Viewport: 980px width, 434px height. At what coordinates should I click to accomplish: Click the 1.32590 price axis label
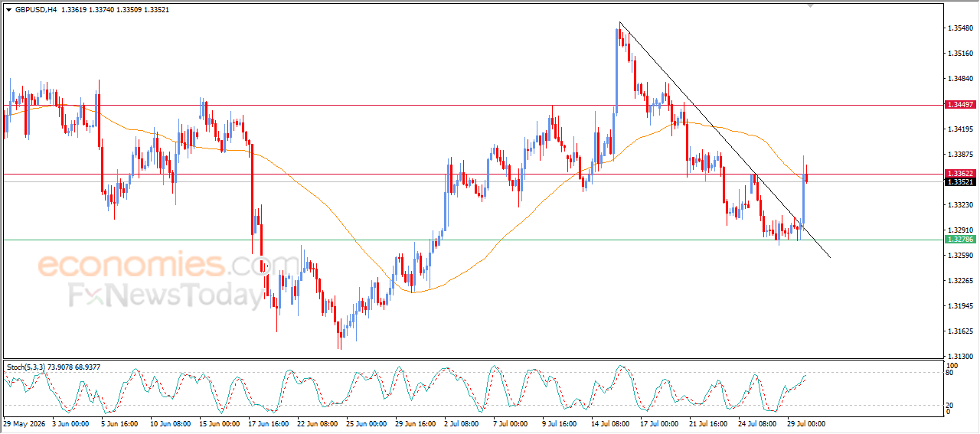tap(960, 255)
